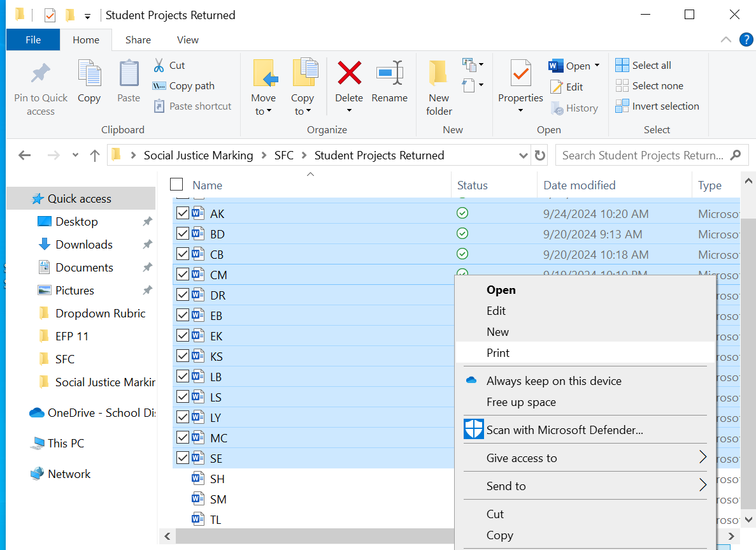Click Select all in ribbon
The height and width of the screenshot is (550, 756).
tap(643, 65)
